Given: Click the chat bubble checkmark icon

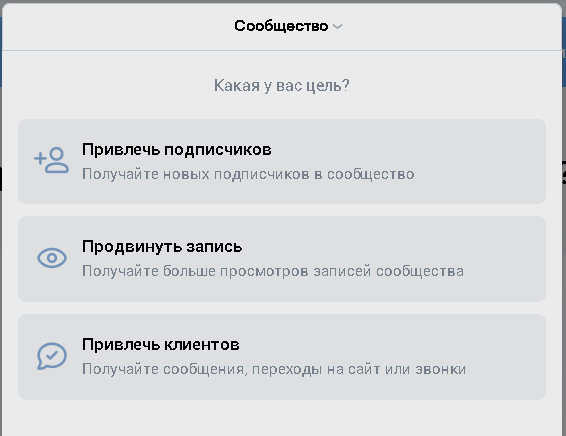Looking at the screenshot, I should coord(52,356).
